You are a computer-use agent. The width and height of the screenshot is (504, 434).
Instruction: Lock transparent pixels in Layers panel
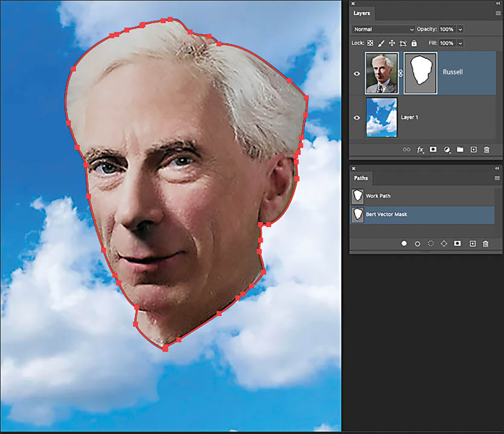click(370, 43)
